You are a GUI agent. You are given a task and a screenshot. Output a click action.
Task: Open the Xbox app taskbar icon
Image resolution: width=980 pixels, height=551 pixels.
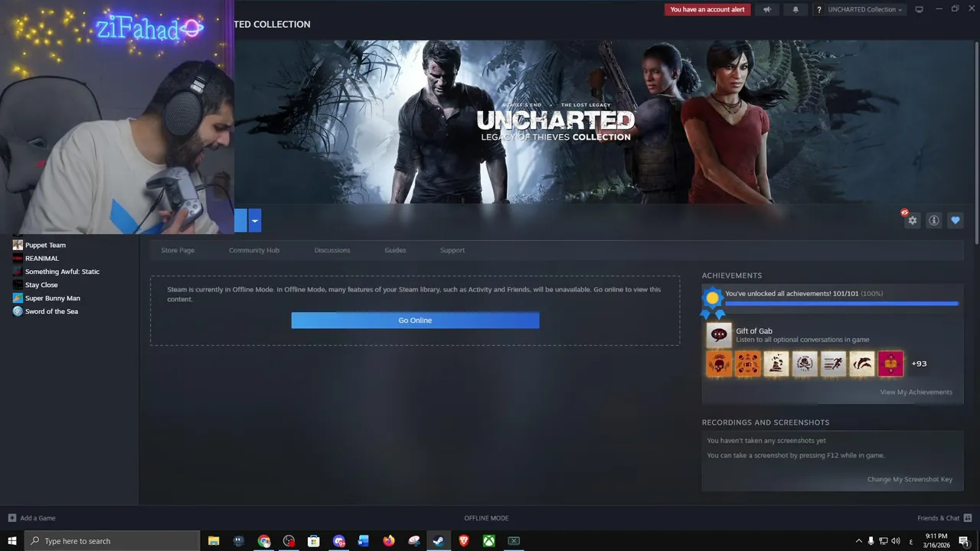(488, 541)
